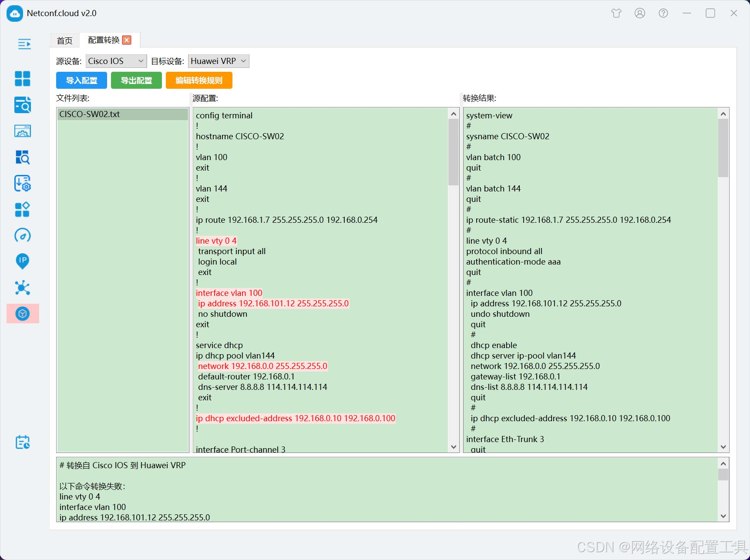The width and height of the screenshot is (750, 560).
Task: Click 'system-view' in conversion result
Action: (x=489, y=115)
